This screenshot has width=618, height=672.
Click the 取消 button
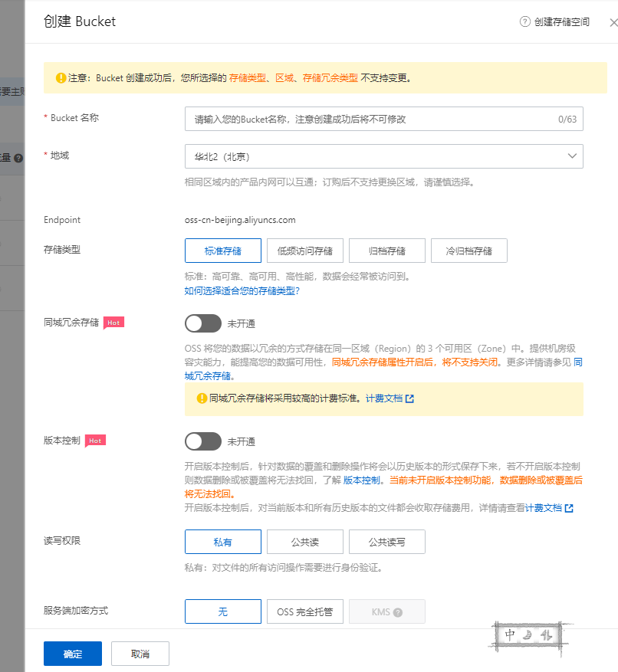tap(140, 654)
